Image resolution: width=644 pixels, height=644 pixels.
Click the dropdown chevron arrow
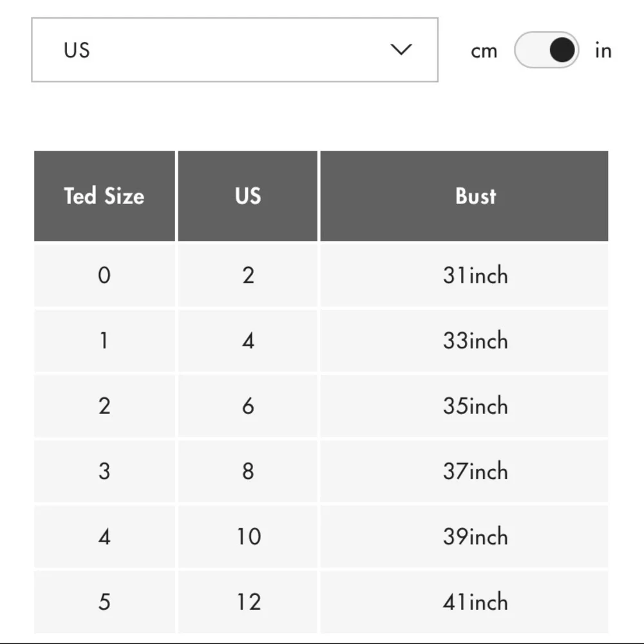(x=401, y=50)
